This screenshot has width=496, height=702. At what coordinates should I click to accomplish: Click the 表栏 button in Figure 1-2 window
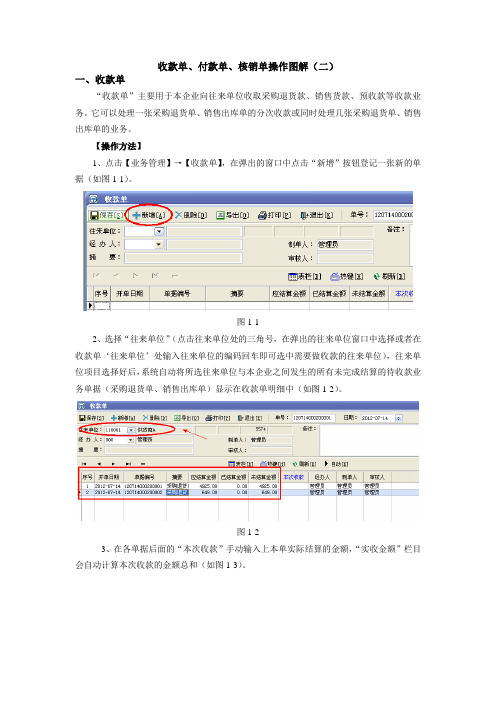240,464
